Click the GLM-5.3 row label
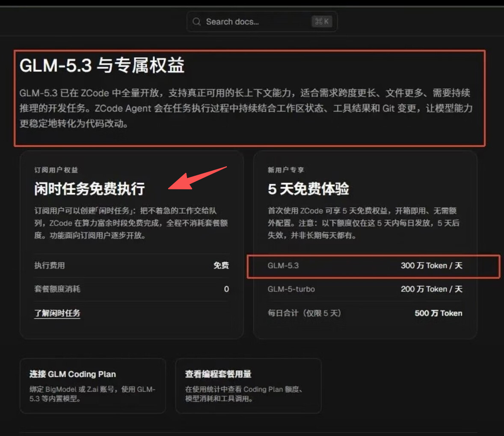The width and height of the screenshot is (504, 436). pyautogui.click(x=283, y=265)
